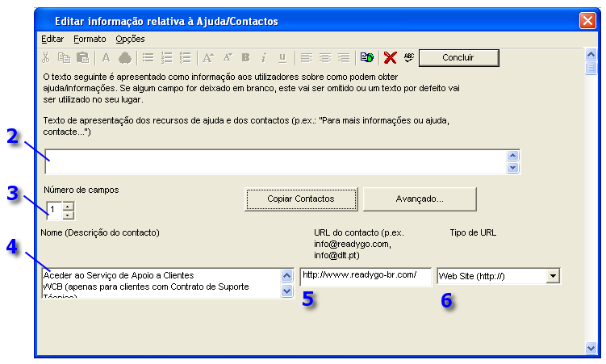Image resolution: width=606 pixels, height=364 pixels.
Task: Center align text in toolbar
Action: (325, 57)
